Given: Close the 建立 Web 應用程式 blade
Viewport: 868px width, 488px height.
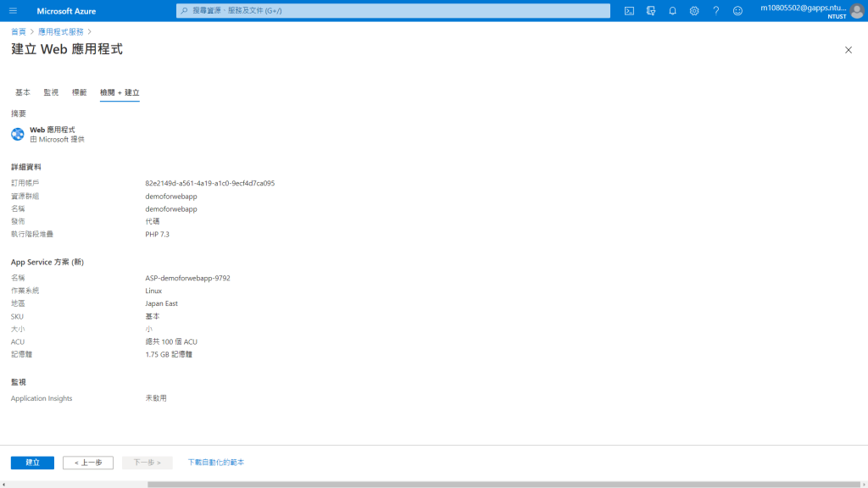Looking at the screenshot, I should coord(848,50).
